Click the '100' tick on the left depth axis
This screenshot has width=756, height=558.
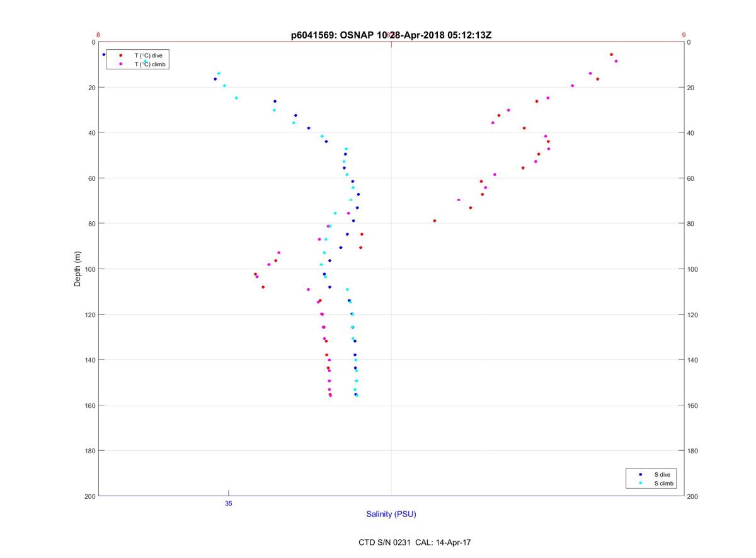90,269
